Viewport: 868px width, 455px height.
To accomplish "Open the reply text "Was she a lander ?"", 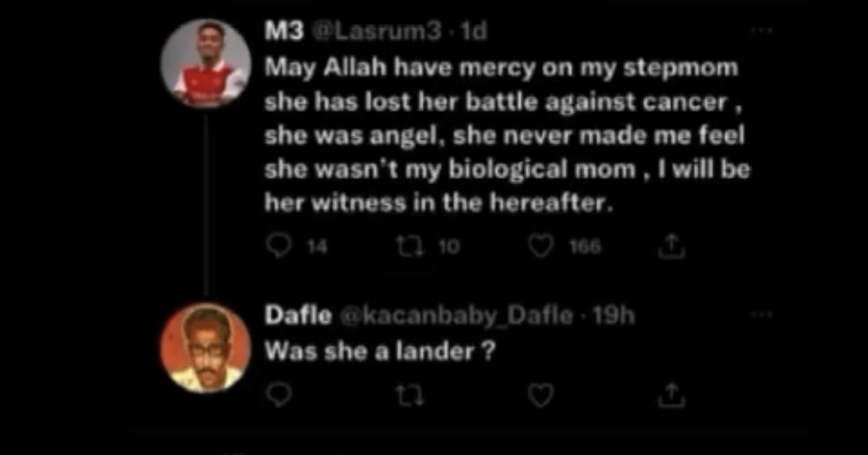I will pyautogui.click(x=380, y=351).
